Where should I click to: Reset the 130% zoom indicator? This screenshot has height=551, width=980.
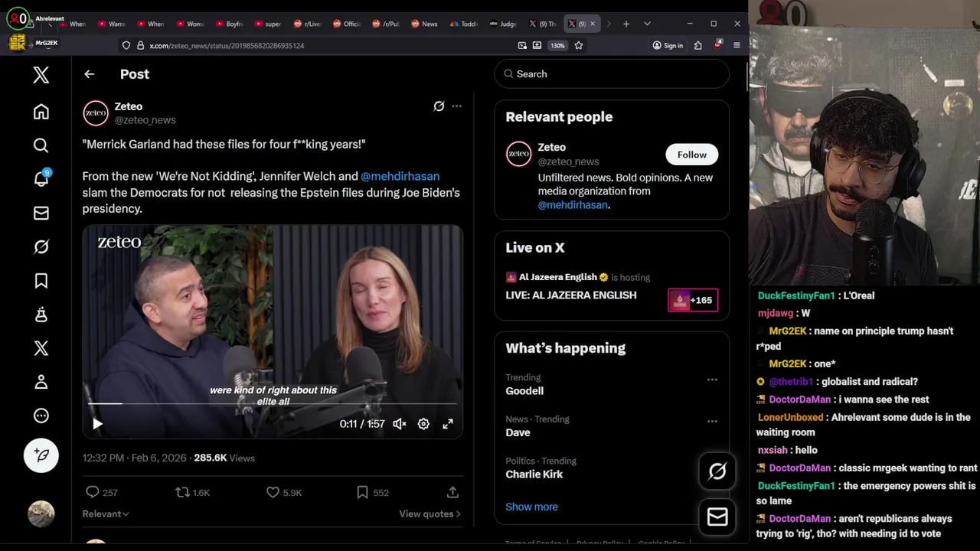(557, 45)
